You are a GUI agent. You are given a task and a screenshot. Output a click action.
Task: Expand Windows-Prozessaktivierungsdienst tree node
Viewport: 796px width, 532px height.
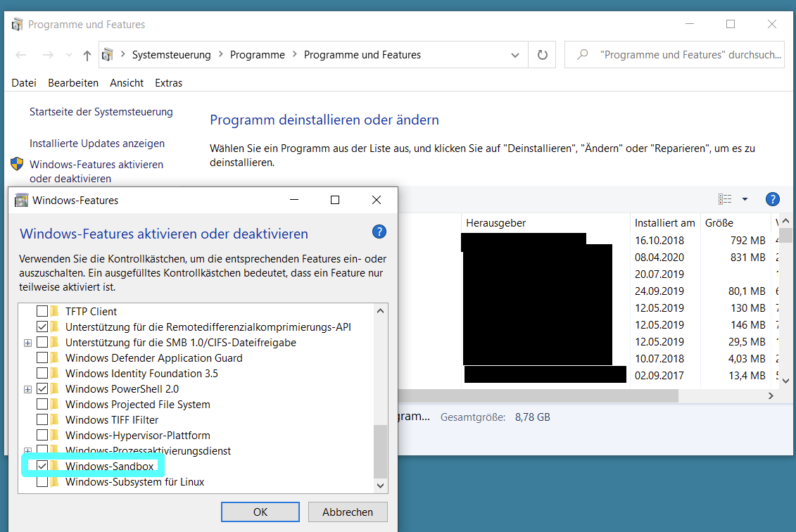[28, 451]
